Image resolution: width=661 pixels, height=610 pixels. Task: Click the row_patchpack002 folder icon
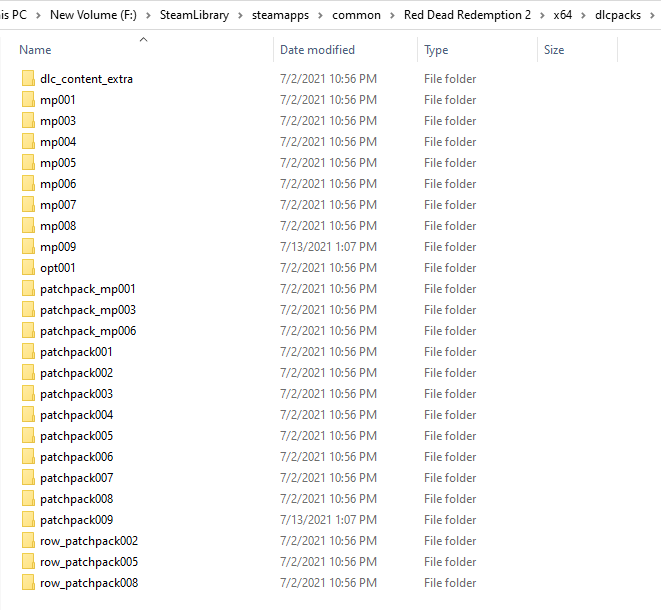(x=28, y=540)
